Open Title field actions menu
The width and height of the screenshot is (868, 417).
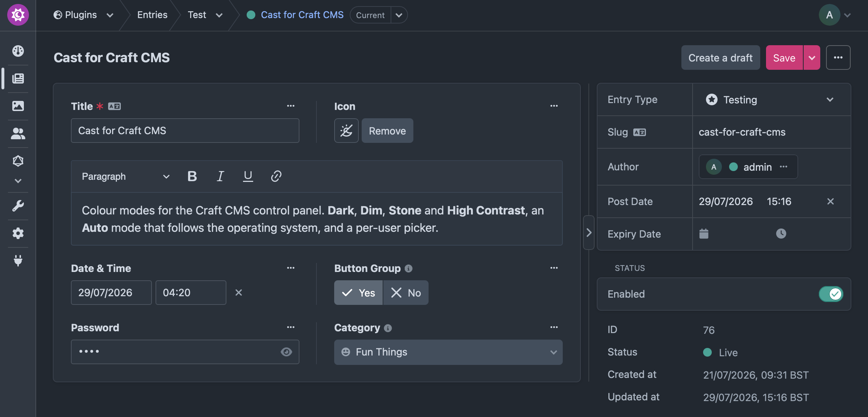click(x=291, y=106)
